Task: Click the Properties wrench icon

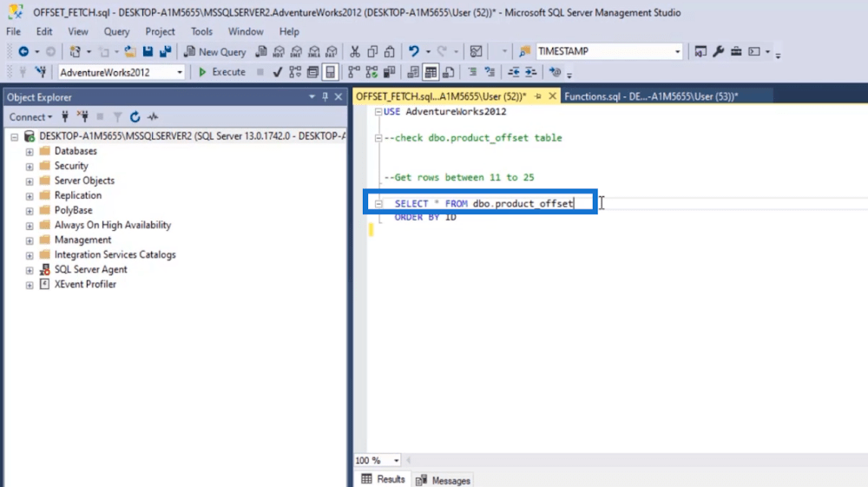Action: pyautogui.click(x=719, y=51)
